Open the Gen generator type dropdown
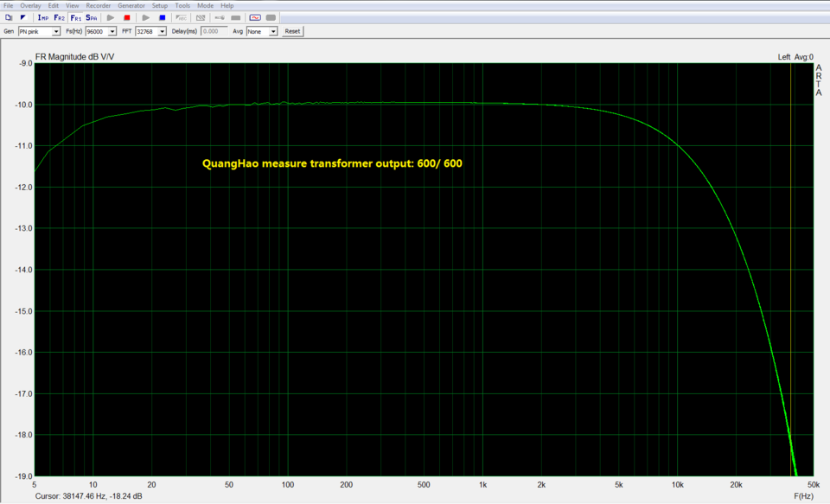The image size is (830, 504). 39,32
